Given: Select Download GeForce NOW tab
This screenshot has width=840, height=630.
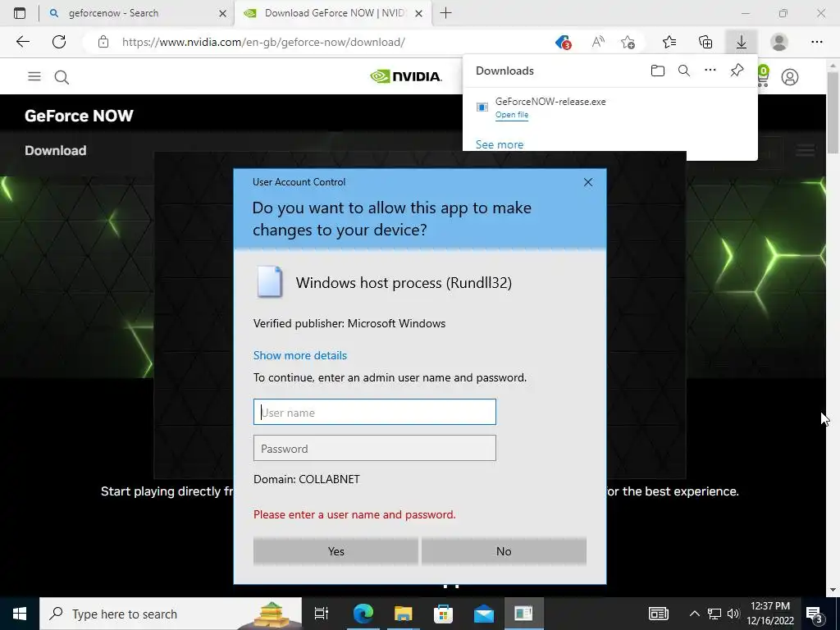Looking at the screenshot, I should [x=331, y=13].
